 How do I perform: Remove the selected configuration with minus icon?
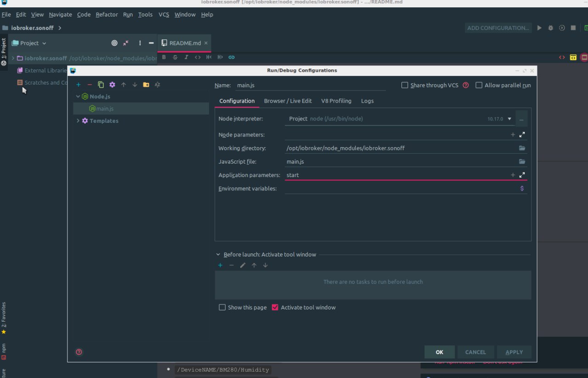tap(90, 85)
